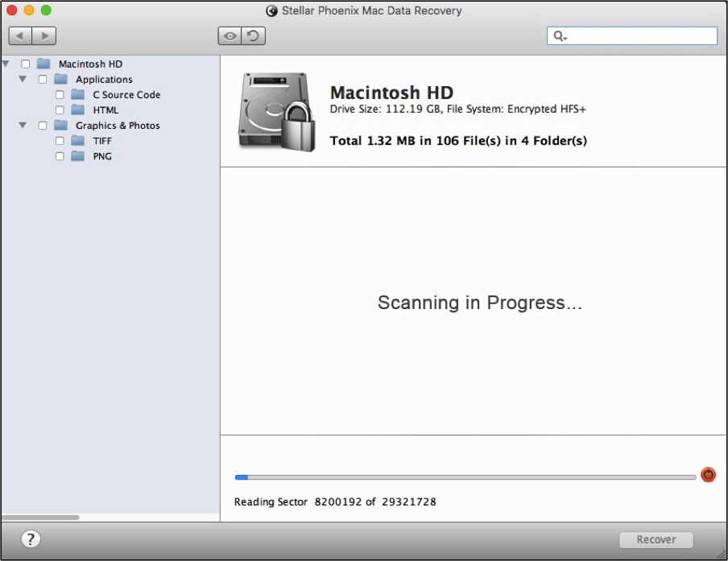Open help with the question mark button

pyautogui.click(x=31, y=539)
